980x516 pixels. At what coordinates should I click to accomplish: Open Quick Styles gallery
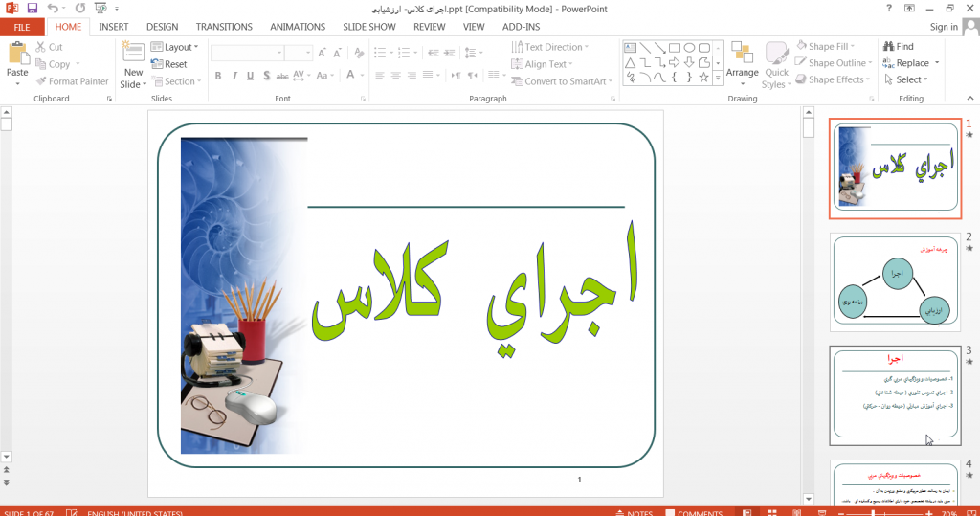pyautogui.click(x=777, y=66)
